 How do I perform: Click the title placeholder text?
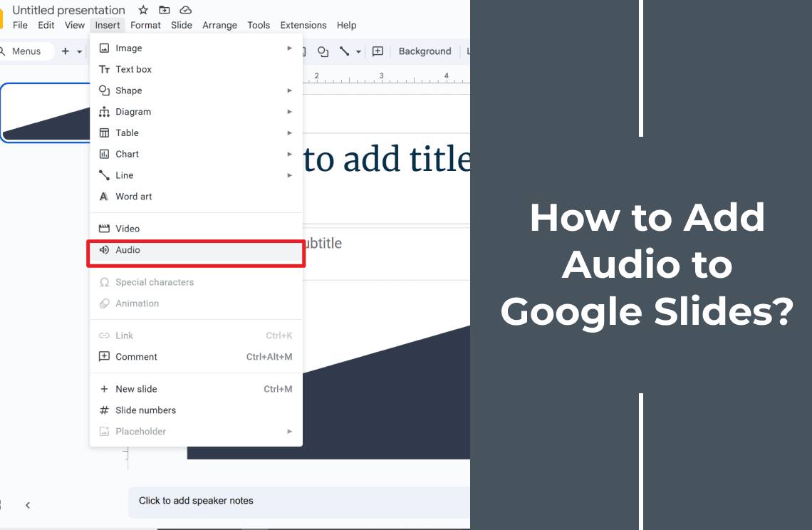point(387,160)
